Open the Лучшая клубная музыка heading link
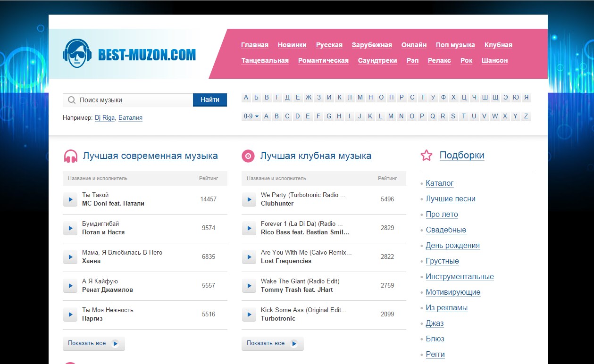The height and width of the screenshot is (364, 594). click(316, 156)
